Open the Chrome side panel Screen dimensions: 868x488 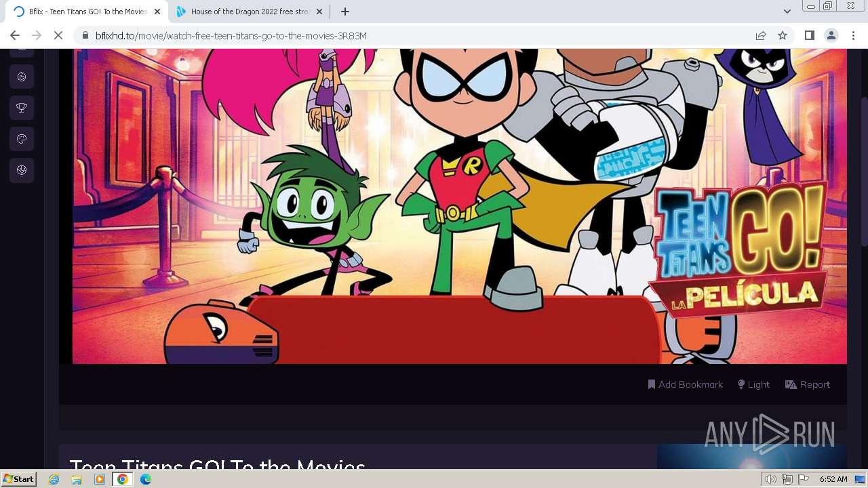point(809,35)
